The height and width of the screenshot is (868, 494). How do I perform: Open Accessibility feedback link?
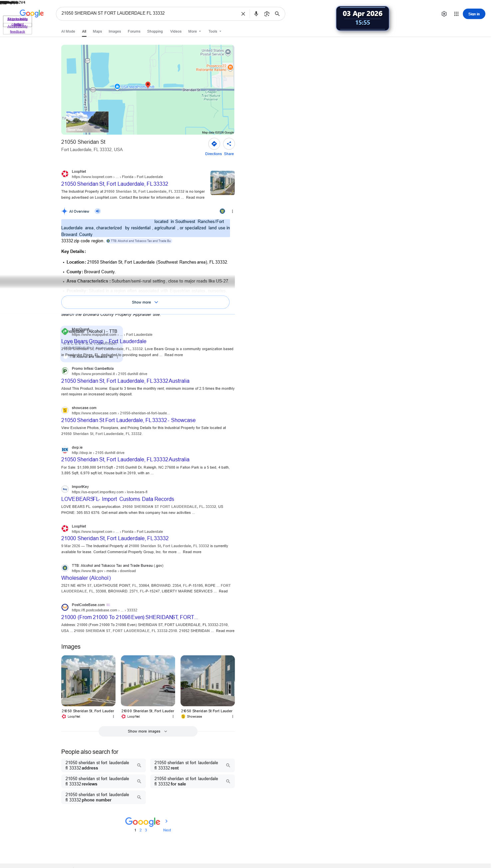18,29
